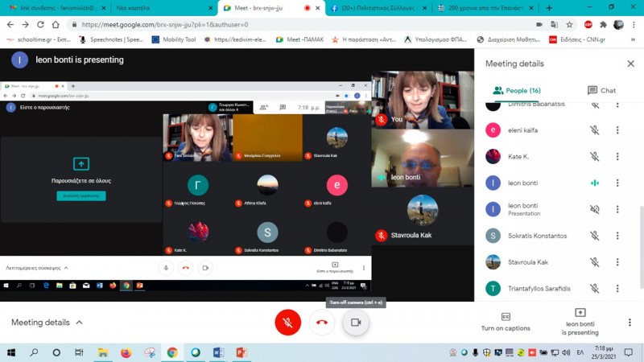Click leon bonti video thumbnail
Viewport: 644px width, 362px height.
point(423,158)
